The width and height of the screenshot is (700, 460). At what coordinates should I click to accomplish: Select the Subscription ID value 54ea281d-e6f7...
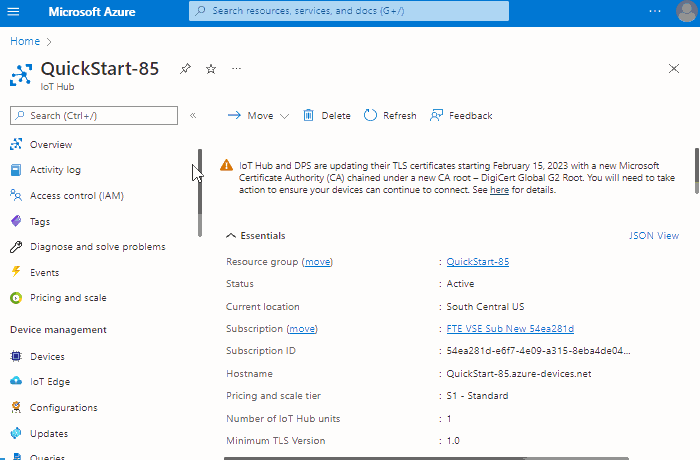[x=538, y=351]
